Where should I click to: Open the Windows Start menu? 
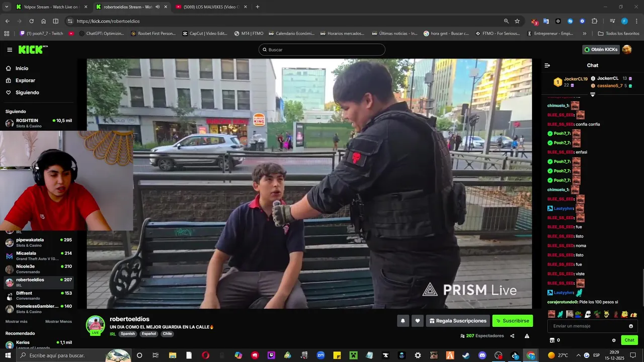pos(8,355)
